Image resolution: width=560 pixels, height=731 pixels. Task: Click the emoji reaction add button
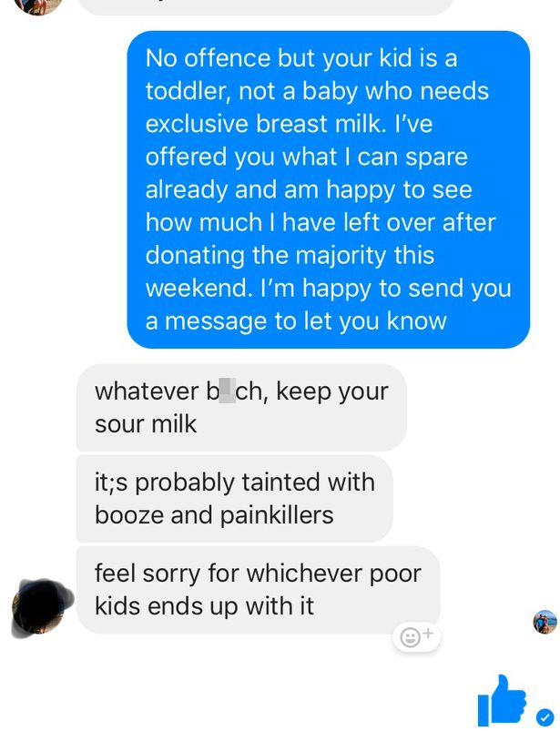click(x=417, y=636)
